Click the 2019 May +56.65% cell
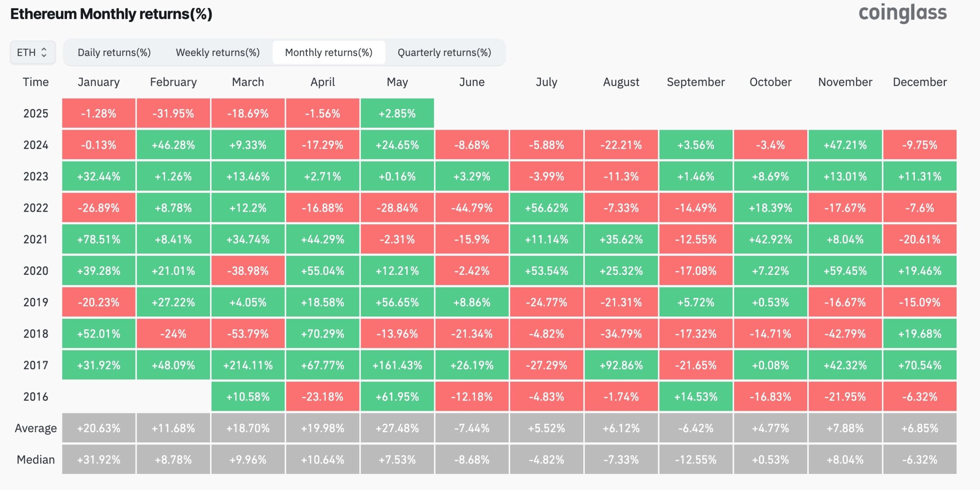This screenshot has height=490, width=980. 397,302
